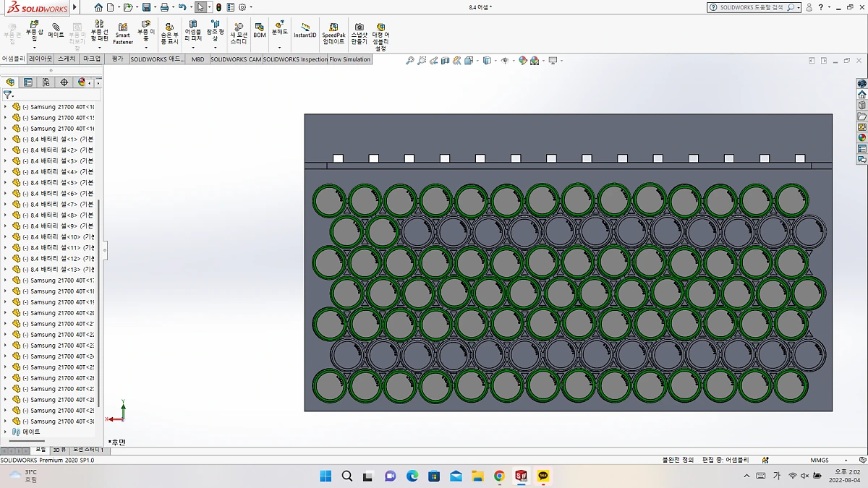
Task: Click MMGS unit system in status bar
Action: 820,460
